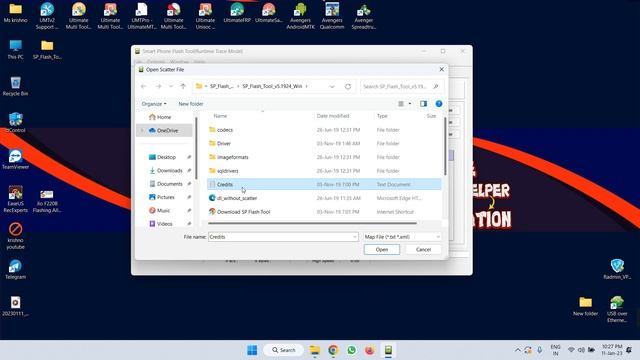
Task: Open EaseUS RecExperts desktop shortcut
Action: [16, 199]
